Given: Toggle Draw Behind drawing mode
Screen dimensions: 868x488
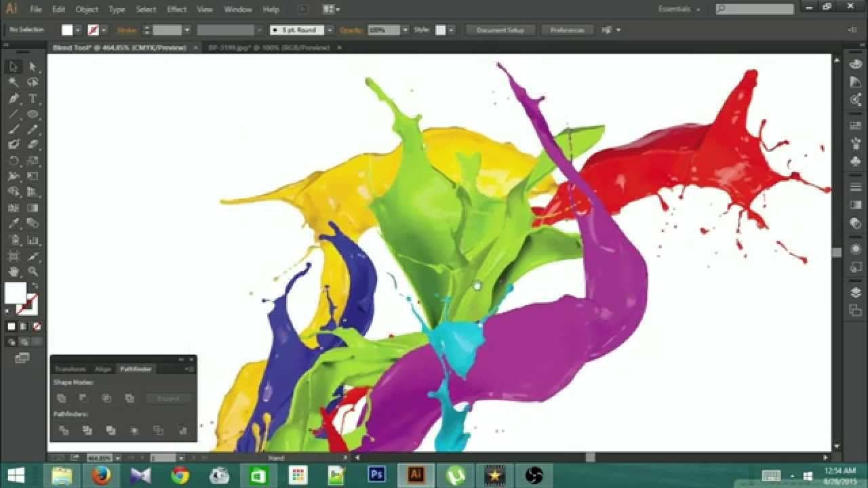Looking at the screenshot, I should 24,342.
